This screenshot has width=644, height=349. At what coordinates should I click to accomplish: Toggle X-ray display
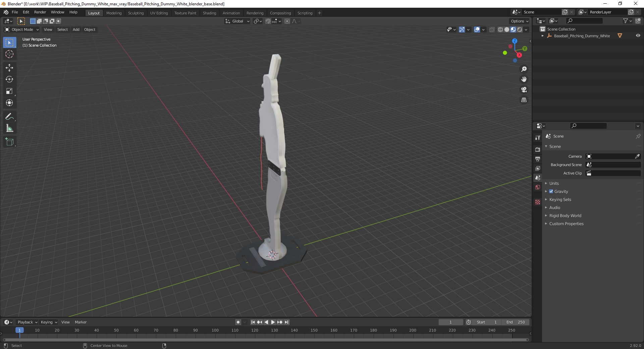click(492, 30)
